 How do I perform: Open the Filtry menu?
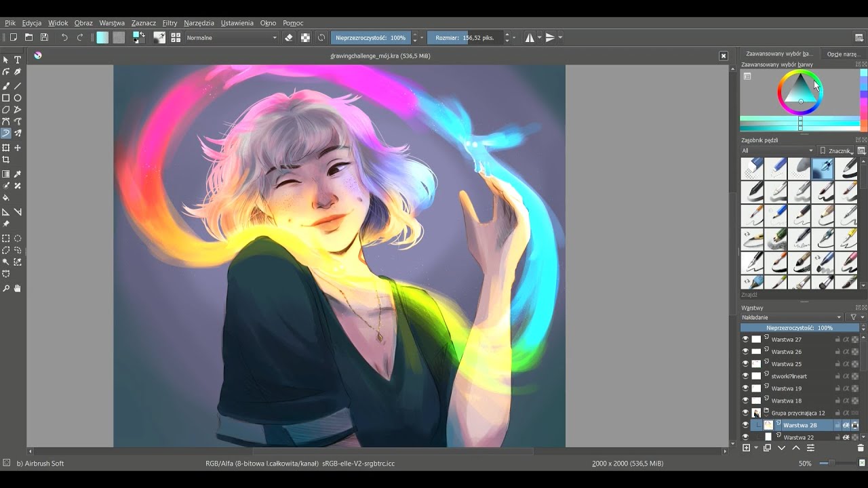coord(170,23)
